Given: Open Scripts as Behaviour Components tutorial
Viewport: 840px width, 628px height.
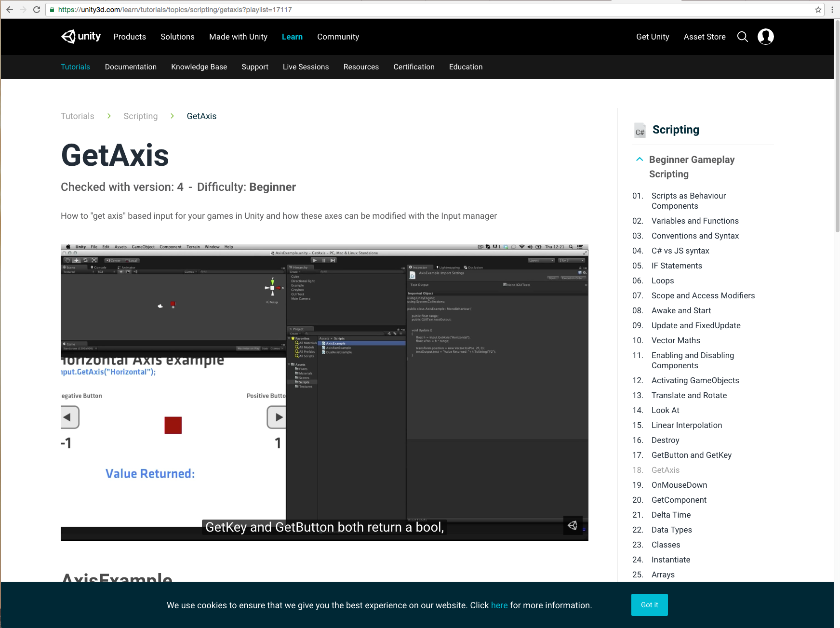Looking at the screenshot, I should point(688,201).
